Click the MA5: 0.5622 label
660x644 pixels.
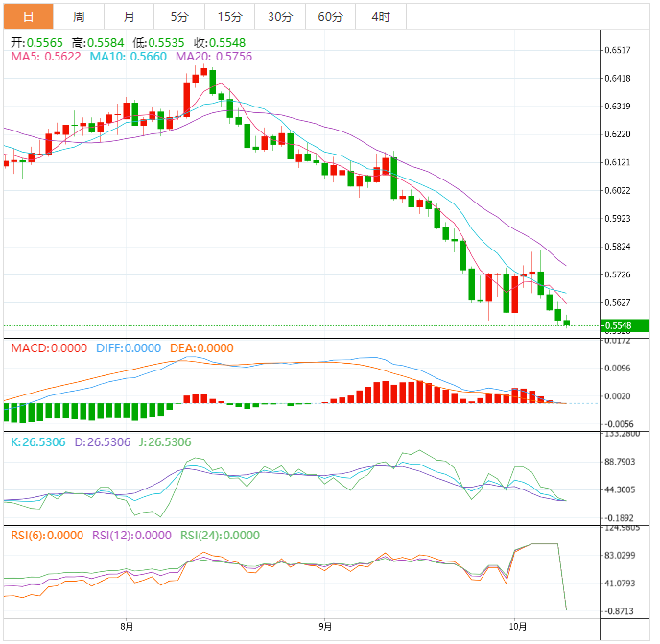tap(46, 57)
